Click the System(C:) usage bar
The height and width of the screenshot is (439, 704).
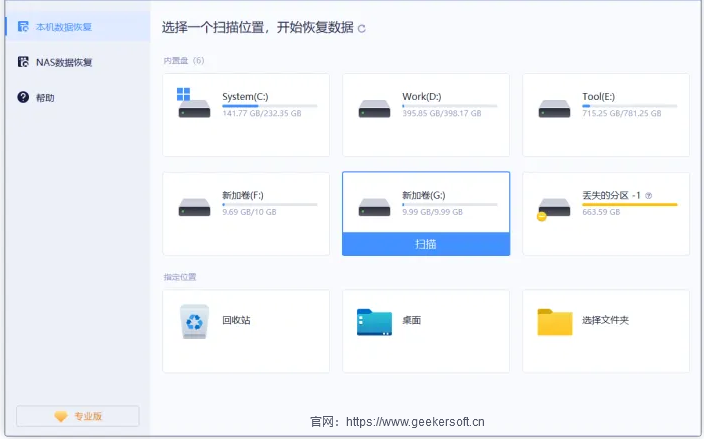[x=269, y=105]
